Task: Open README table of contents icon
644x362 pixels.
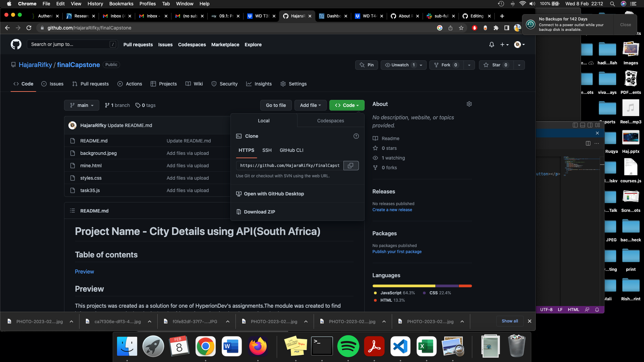Action: (72, 211)
